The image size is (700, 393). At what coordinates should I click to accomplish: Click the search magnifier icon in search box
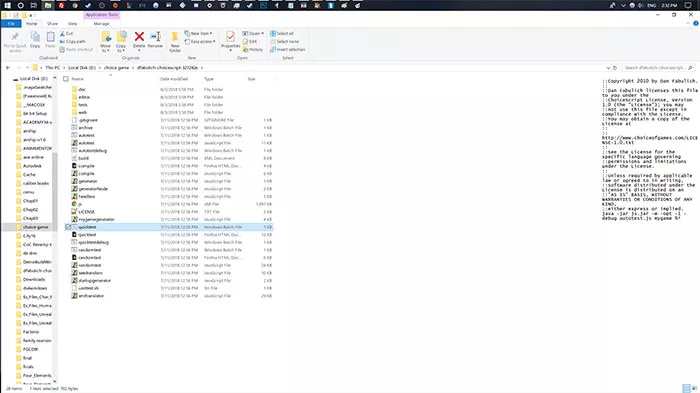(x=690, y=68)
